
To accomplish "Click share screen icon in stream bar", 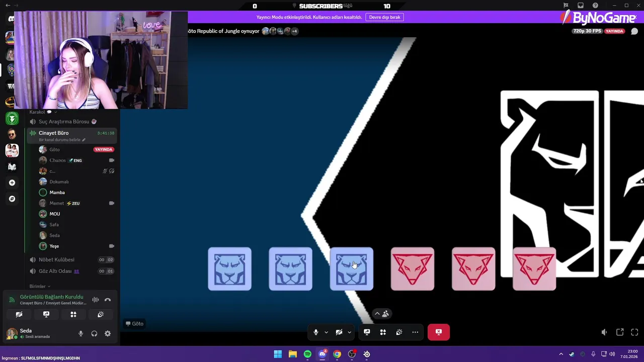I will pos(367,332).
